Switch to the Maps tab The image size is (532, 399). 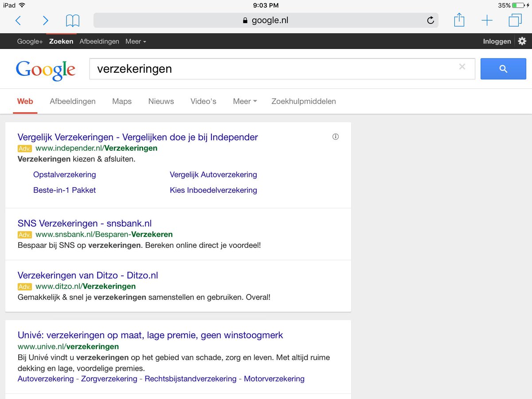point(122,101)
